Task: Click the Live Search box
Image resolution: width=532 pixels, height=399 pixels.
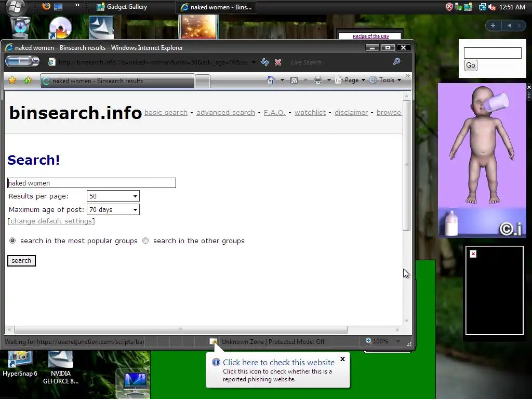Action: 339,62
